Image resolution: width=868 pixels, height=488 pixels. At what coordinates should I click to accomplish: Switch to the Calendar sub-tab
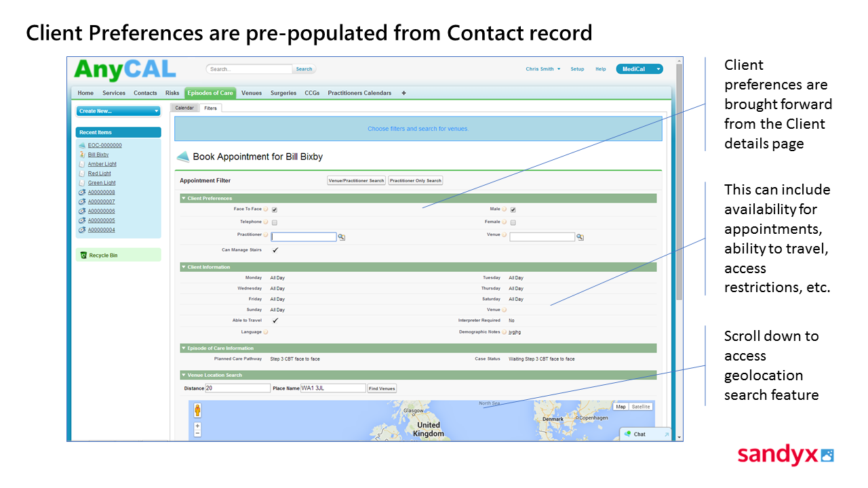184,108
